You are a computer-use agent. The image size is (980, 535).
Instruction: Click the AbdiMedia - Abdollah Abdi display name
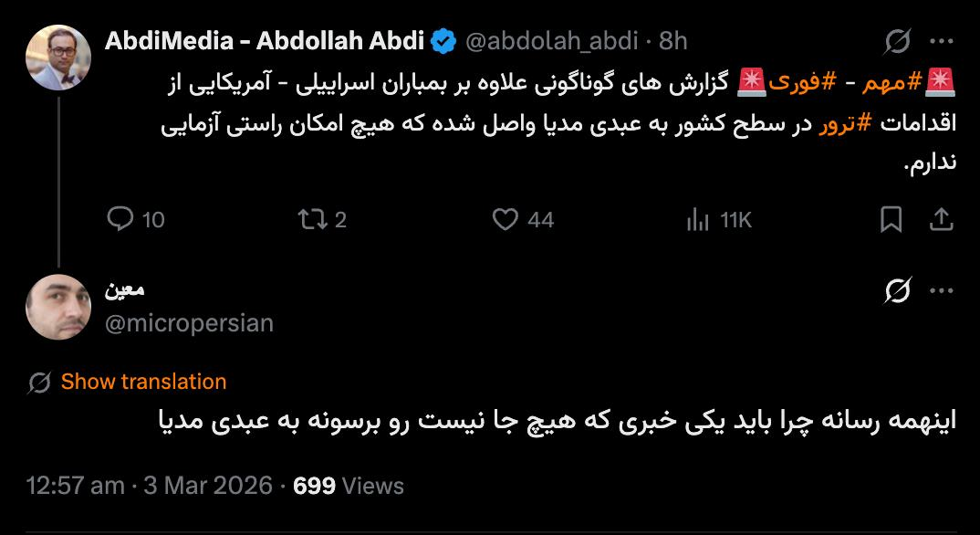tap(265, 41)
